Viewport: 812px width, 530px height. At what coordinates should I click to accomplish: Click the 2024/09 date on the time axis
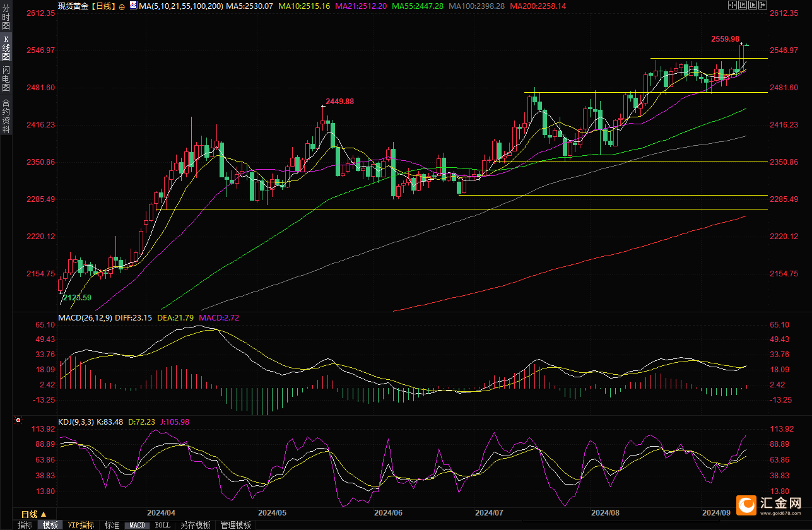click(717, 513)
